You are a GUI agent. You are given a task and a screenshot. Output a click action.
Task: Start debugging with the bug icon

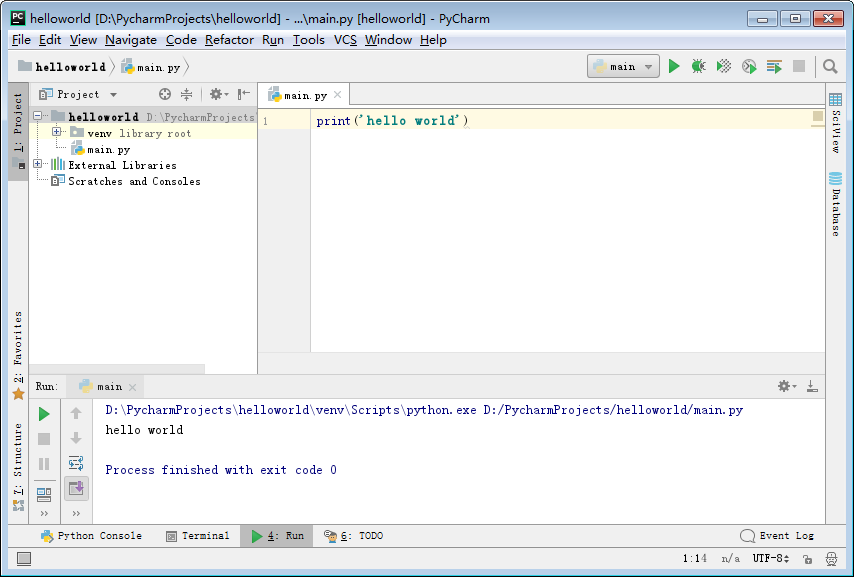699,66
